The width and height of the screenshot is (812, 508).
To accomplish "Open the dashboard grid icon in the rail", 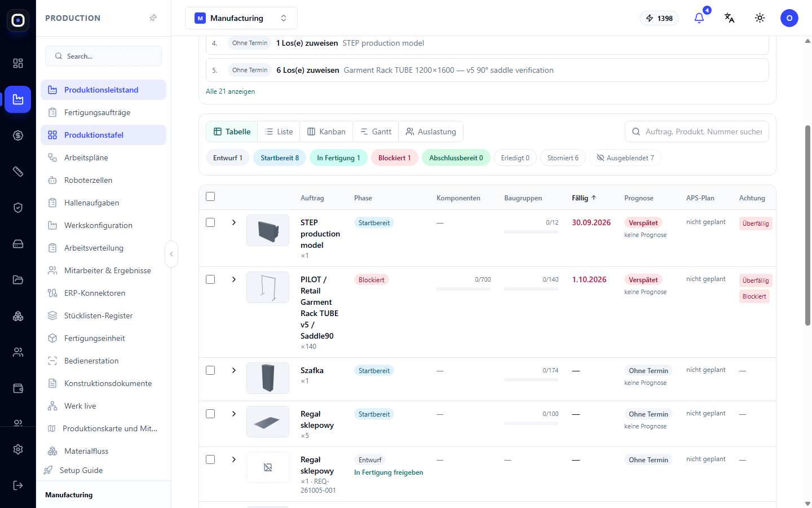I will point(18,63).
